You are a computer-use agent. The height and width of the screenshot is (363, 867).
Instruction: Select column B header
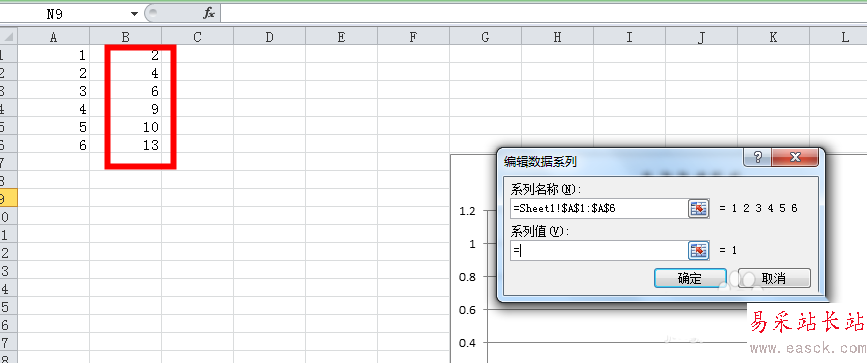point(126,37)
